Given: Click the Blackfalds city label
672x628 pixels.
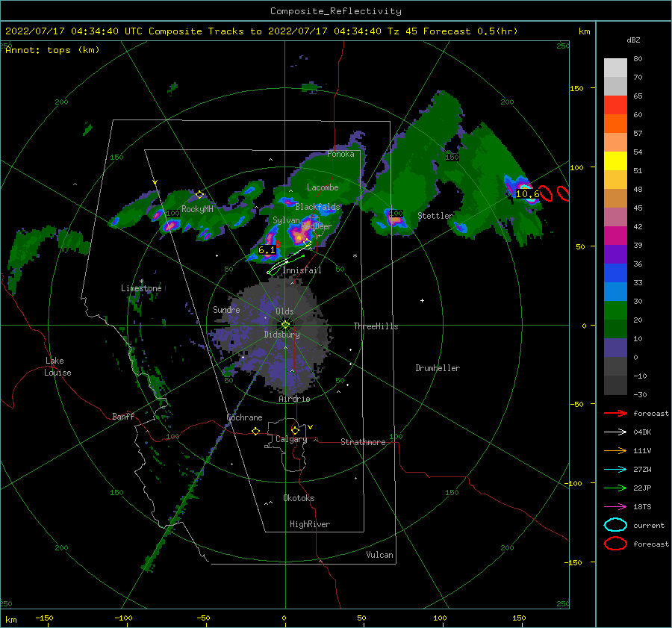Looking at the screenshot, I should click(317, 207).
